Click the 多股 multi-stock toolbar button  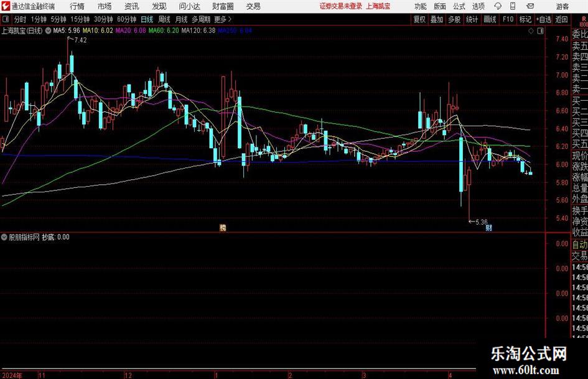coord(454,19)
